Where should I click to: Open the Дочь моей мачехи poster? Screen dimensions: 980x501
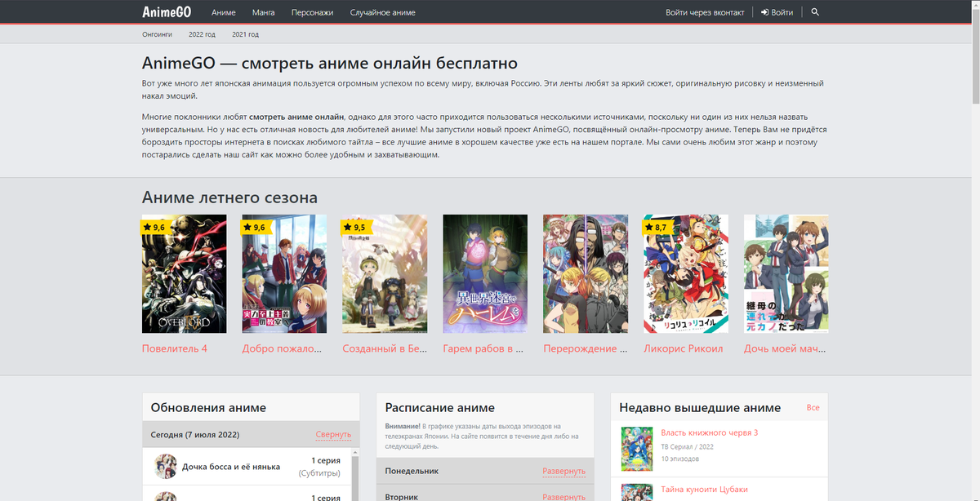click(786, 273)
